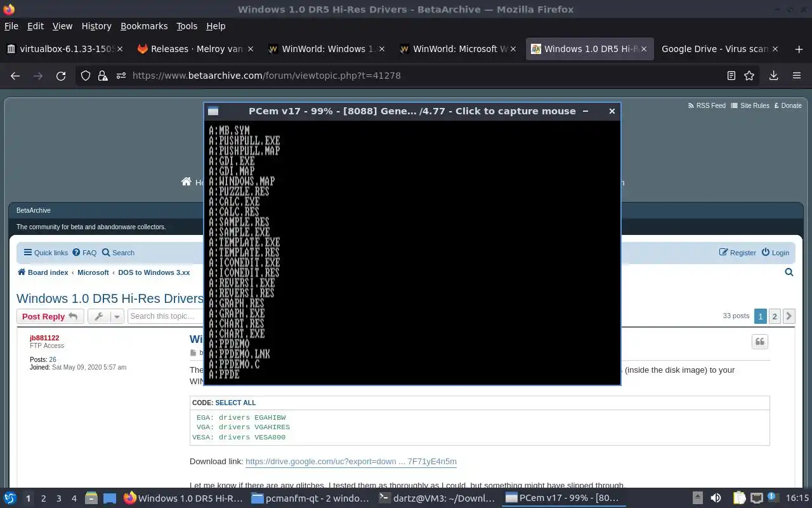Minimize the PCem window

click(586, 111)
